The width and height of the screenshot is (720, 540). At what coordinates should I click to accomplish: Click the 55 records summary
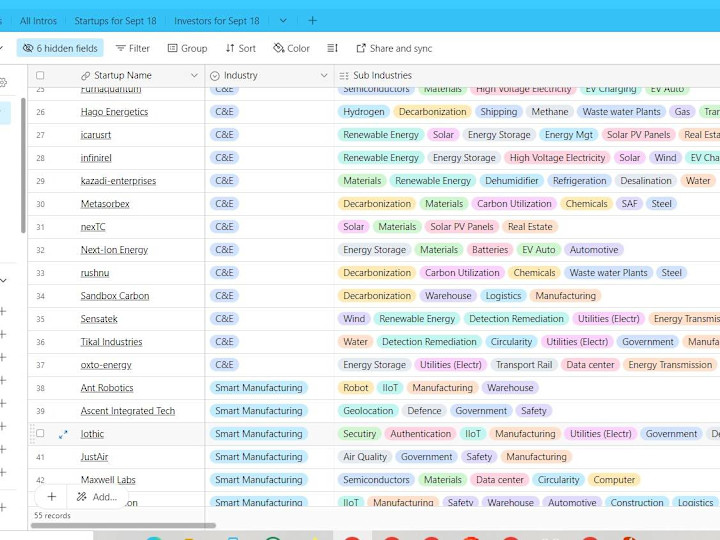[52, 516]
